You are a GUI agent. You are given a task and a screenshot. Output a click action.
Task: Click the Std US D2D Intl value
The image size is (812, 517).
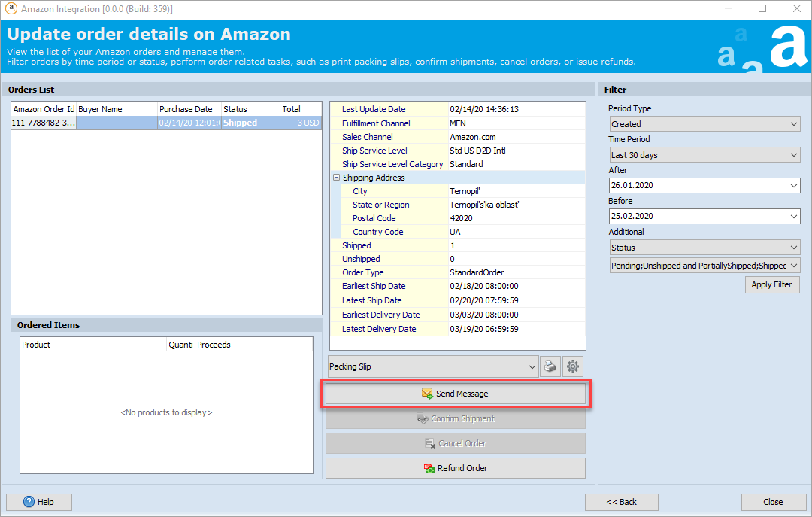(477, 151)
